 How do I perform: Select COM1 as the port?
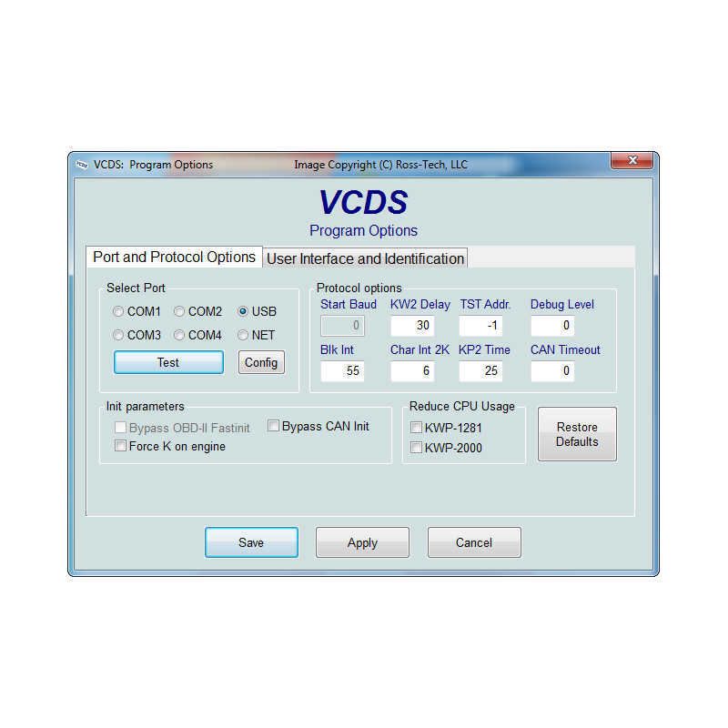click(x=118, y=311)
